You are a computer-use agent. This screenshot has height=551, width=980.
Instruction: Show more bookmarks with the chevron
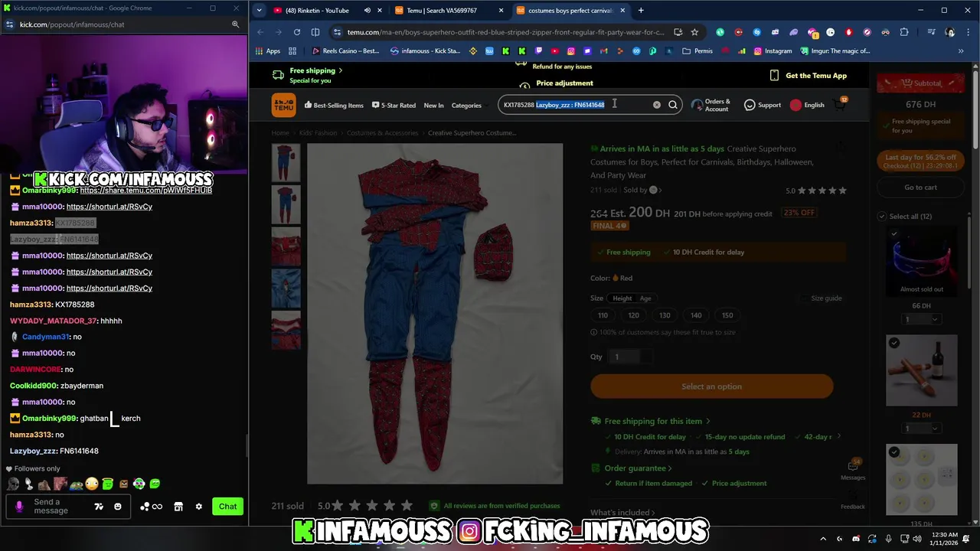[x=961, y=51]
